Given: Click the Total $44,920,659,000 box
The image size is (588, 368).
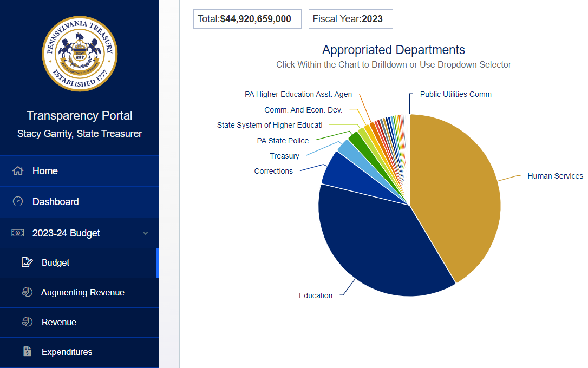Looking at the screenshot, I should pyautogui.click(x=247, y=19).
